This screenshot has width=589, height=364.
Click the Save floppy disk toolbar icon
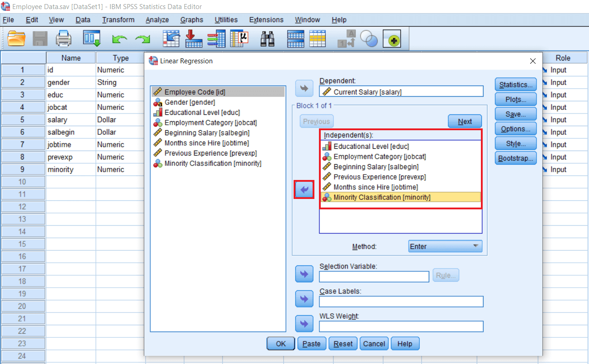point(40,38)
